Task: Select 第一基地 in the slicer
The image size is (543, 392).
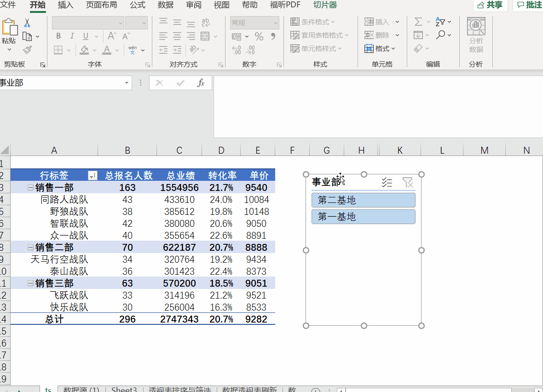Action: click(363, 217)
